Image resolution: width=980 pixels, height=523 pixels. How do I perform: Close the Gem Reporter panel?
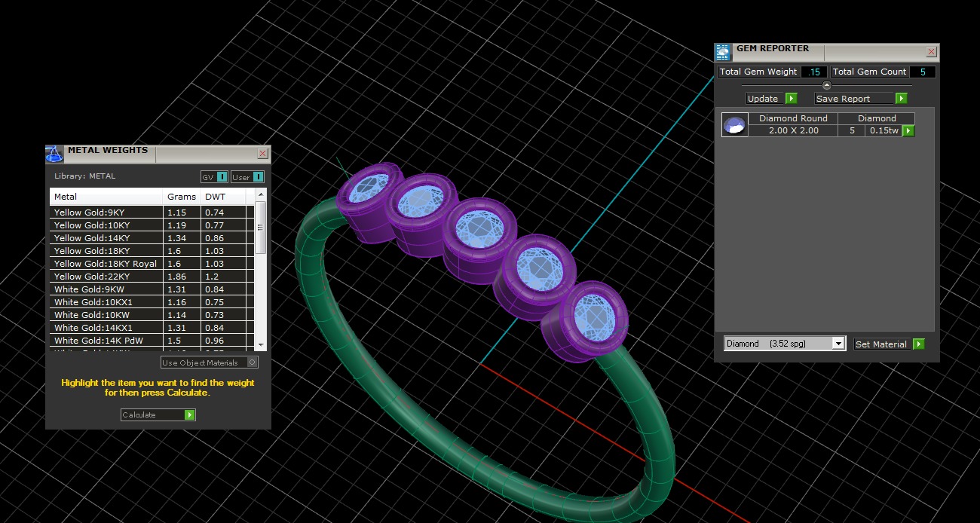[931, 52]
